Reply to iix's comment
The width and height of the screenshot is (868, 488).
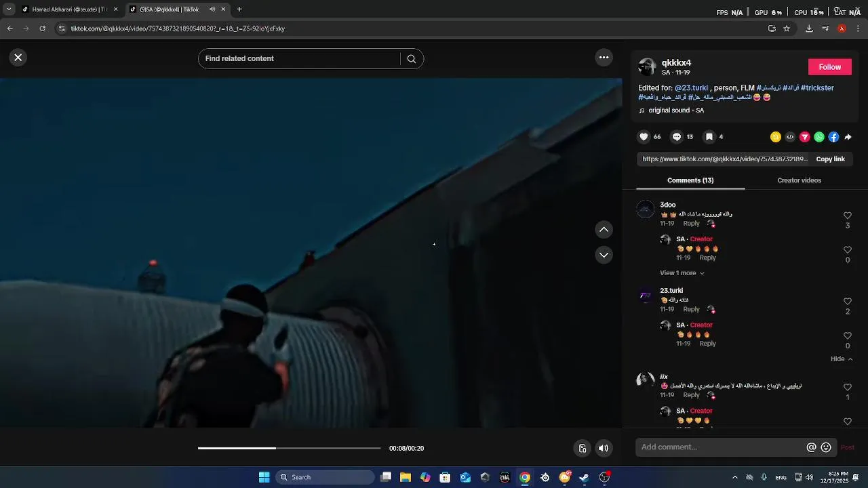coord(691,395)
